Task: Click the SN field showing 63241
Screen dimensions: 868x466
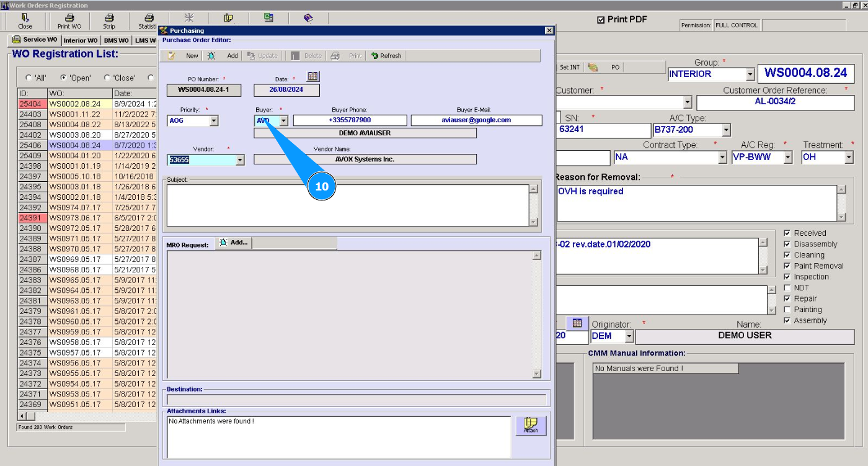Action: click(604, 130)
